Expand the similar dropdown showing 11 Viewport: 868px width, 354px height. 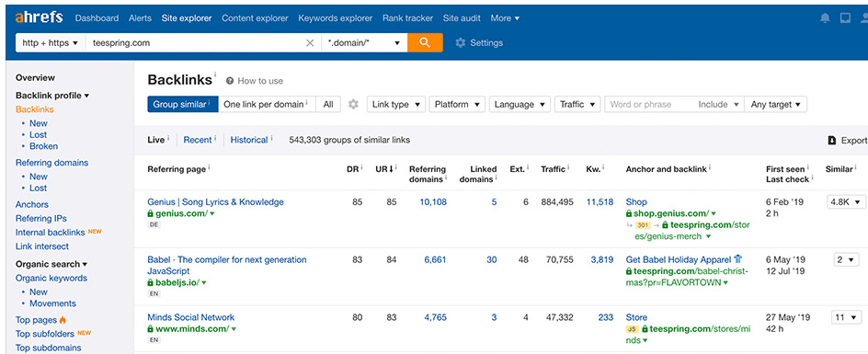point(847,317)
